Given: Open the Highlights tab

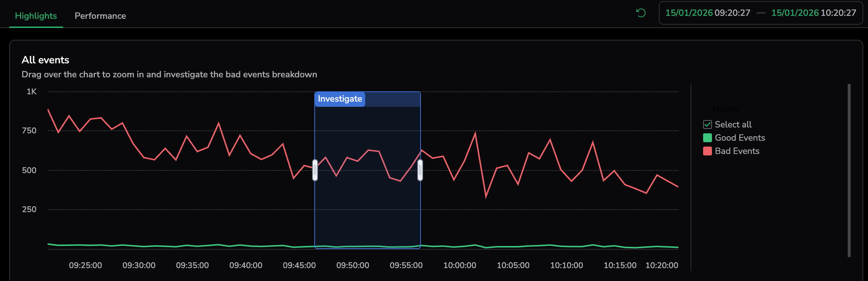Looking at the screenshot, I should 36,16.
